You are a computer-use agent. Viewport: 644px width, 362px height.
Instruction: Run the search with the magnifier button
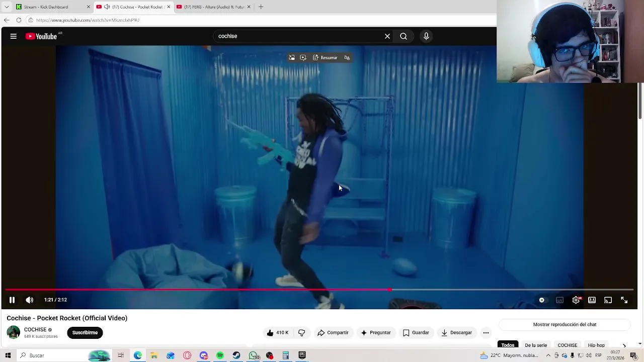tap(404, 36)
